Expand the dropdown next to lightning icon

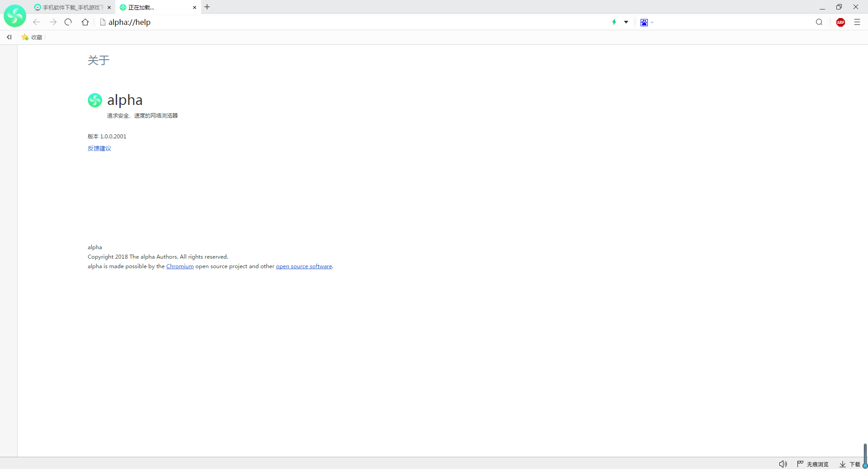[x=626, y=22]
